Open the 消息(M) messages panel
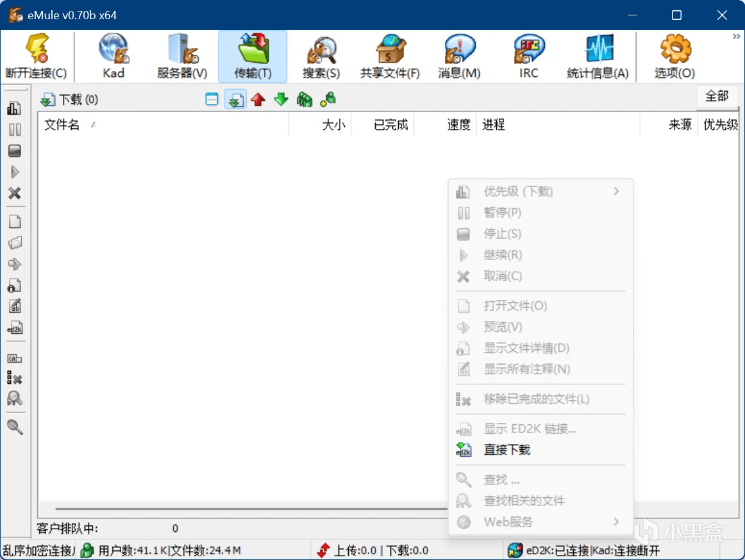Screen dimensions: 745x560 tap(459, 56)
